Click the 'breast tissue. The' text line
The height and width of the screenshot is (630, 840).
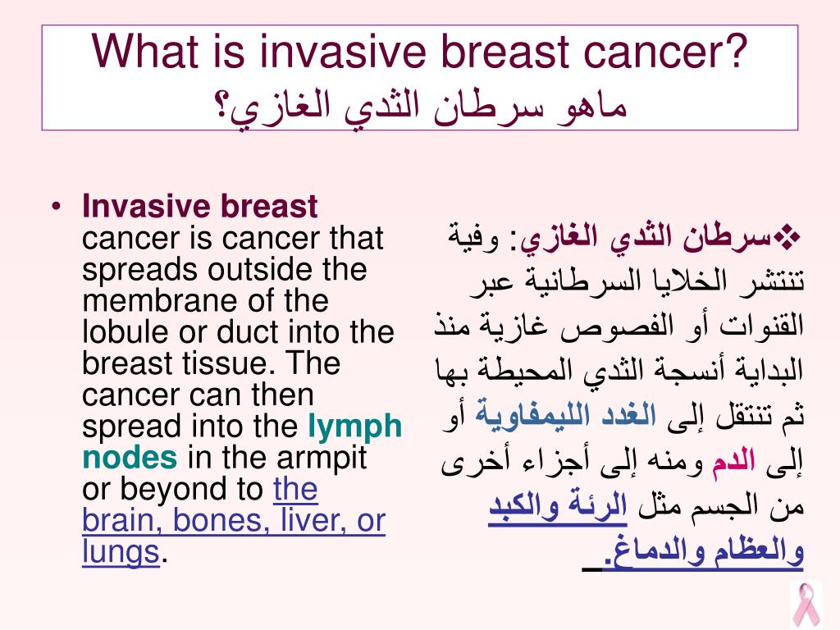[x=211, y=363]
